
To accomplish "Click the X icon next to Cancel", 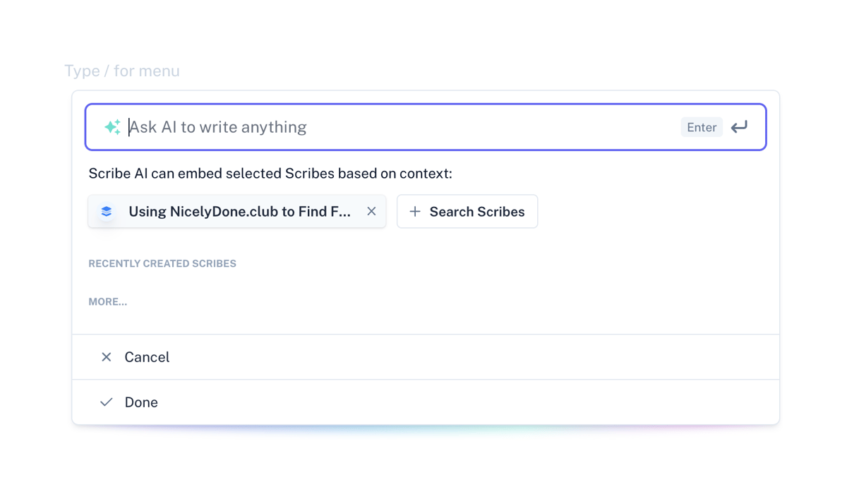I will 106,357.
